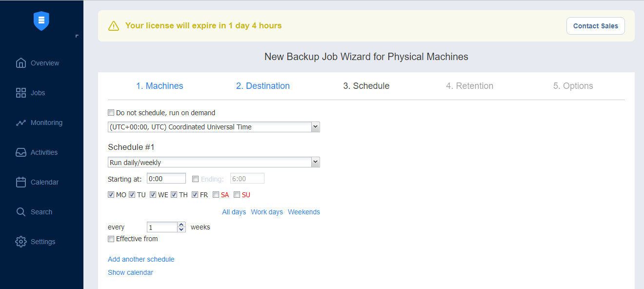The height and width of the screenshot is (289, 644).
Task: Click Add another schedule link
Action: point(141,259)
